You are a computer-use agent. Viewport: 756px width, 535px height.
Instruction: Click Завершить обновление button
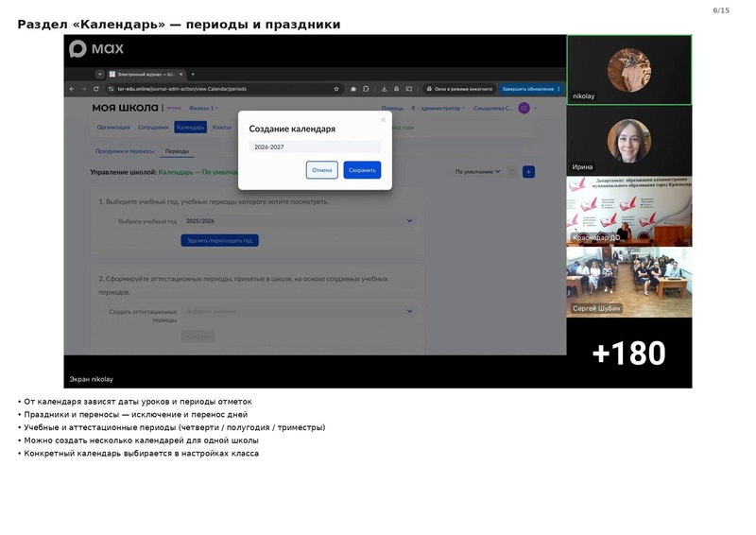point(528,89)
